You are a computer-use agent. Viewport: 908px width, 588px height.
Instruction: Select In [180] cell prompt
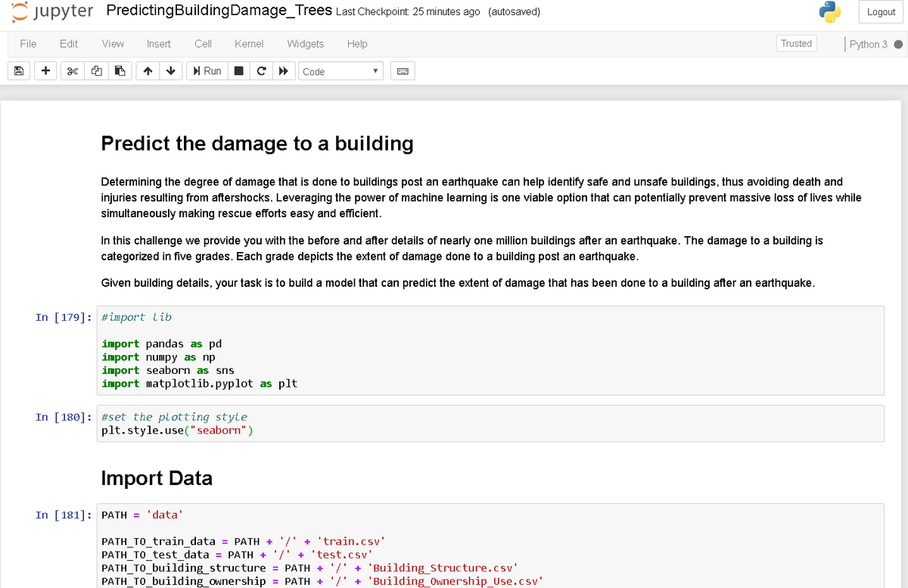point(63,417)
